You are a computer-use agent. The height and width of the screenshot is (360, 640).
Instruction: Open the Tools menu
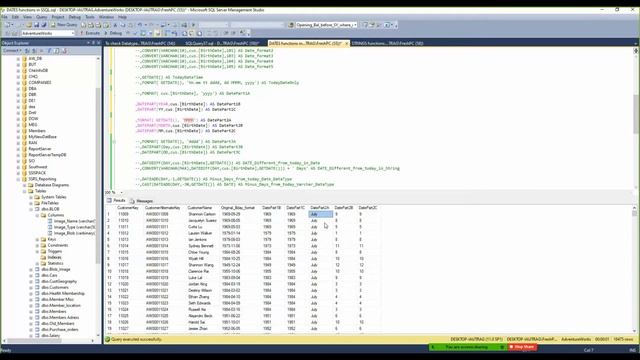point(90,17)
